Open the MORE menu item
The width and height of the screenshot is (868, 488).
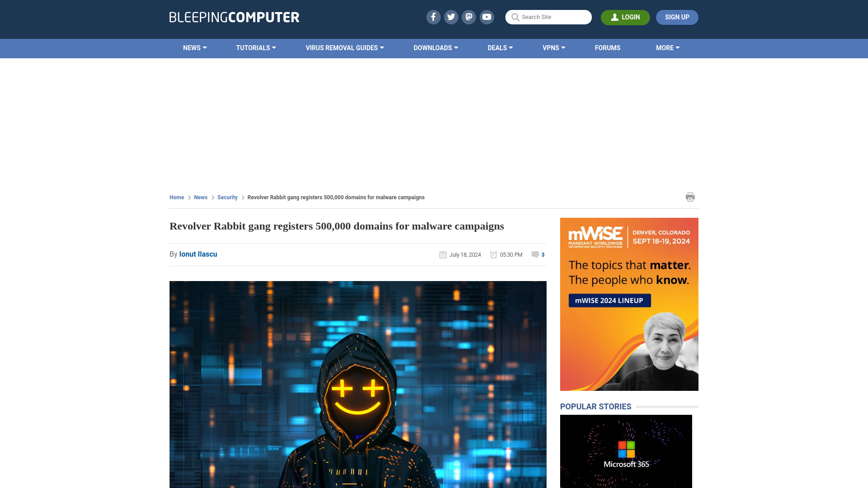pyautogui.click(x=668, y=48)
